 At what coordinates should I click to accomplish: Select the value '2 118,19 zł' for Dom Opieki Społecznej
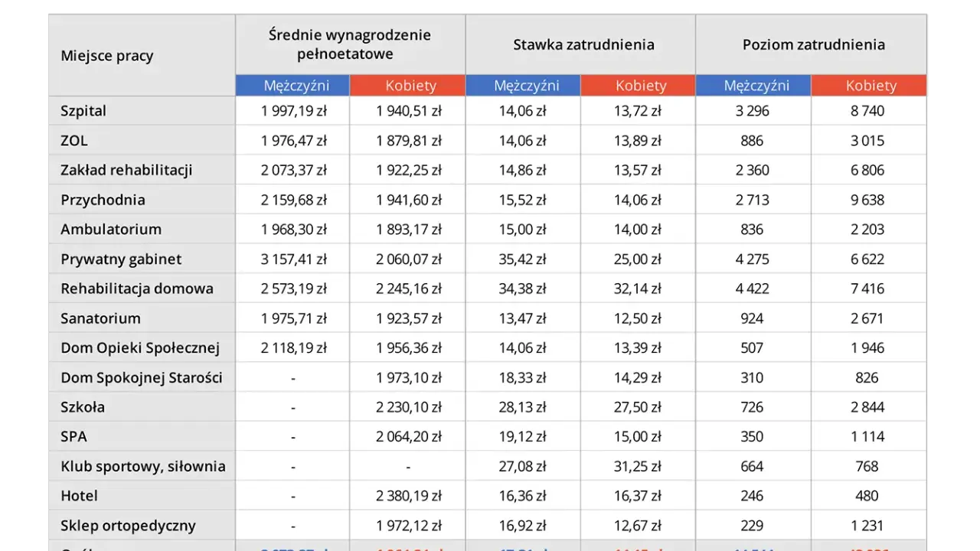pos(293,348)
